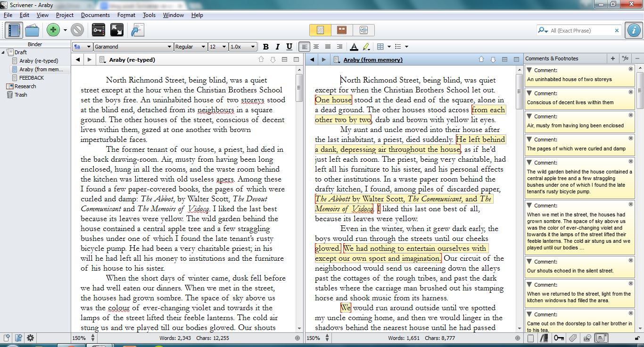Show Keywords pane in inspector footer
The image size is (644, 347).
click(x=559, y=338)
